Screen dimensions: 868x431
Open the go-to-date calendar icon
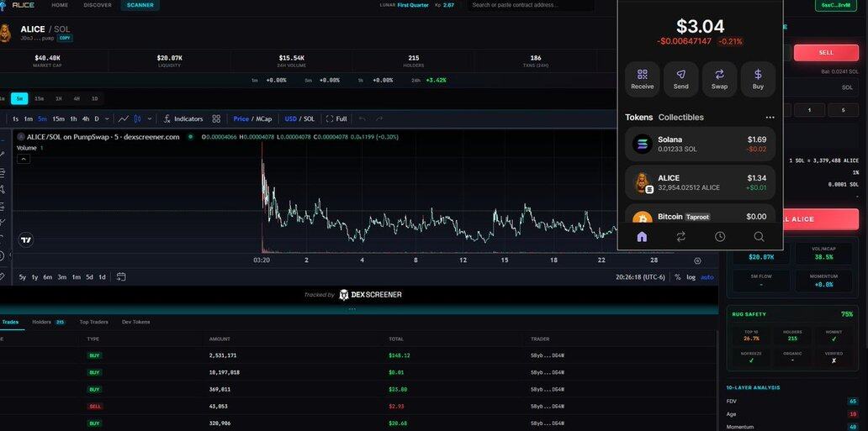point(121,276)
